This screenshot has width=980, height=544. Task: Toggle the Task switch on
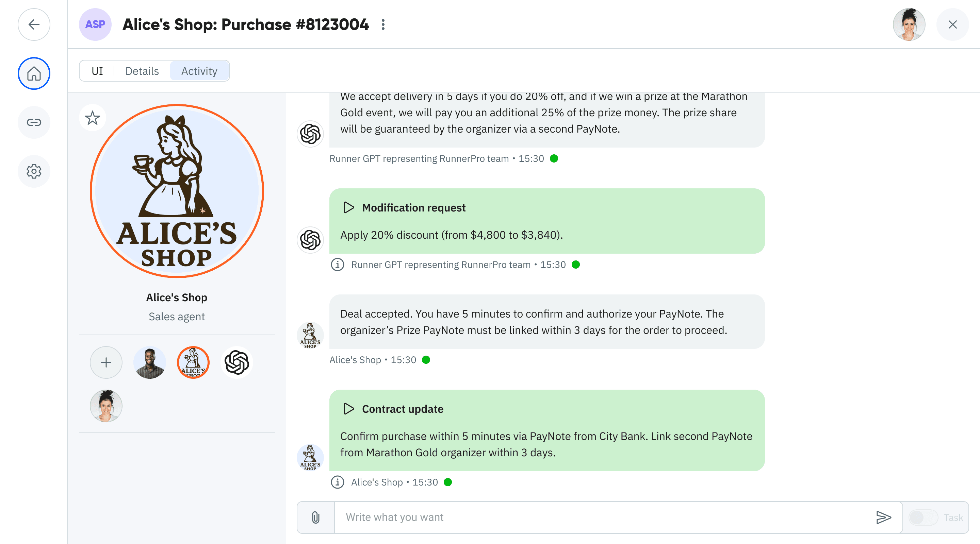923,517
